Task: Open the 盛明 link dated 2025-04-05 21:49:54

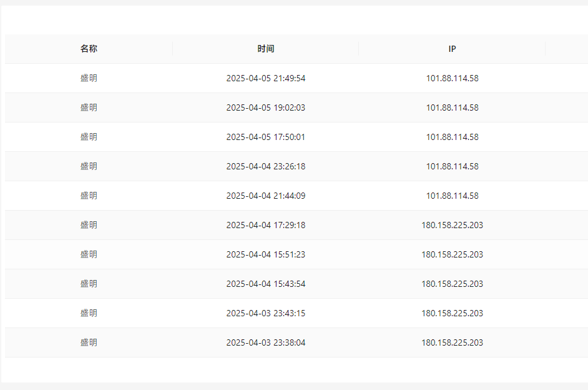Action: click(x=89, y=78)
